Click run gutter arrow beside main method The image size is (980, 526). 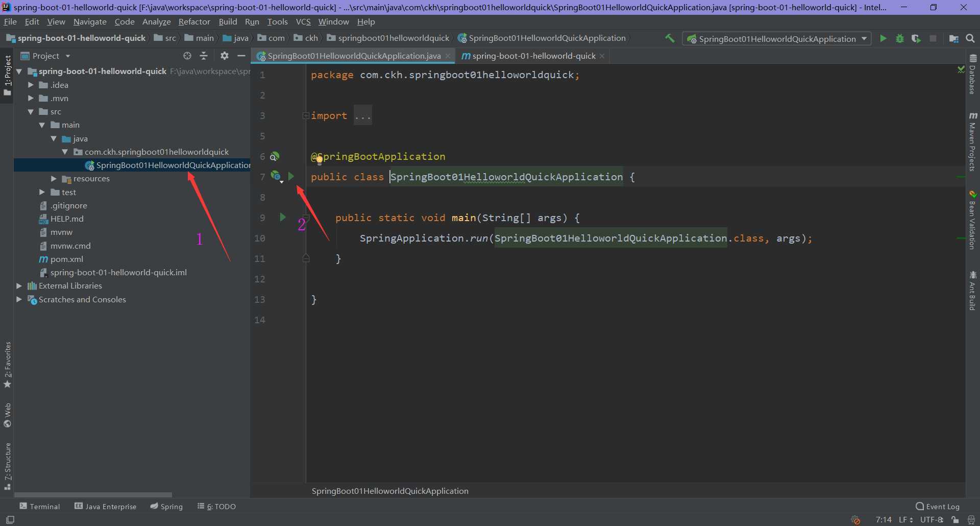coord(283,217)
